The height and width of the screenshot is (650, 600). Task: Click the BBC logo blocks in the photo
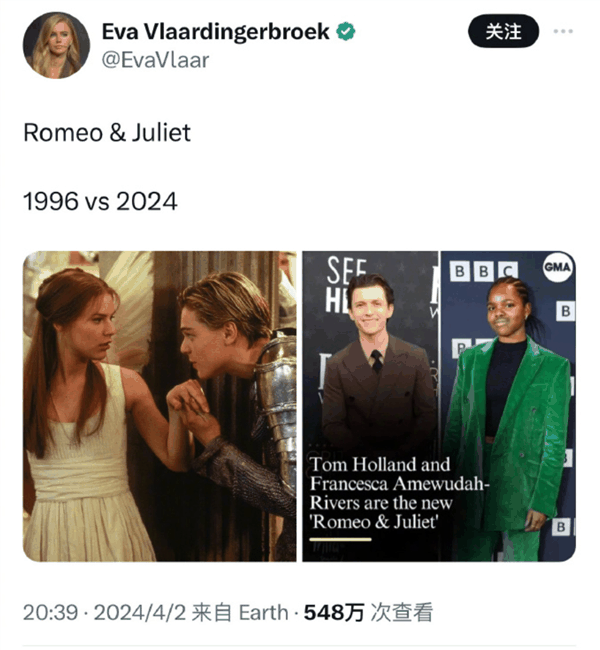pyautogui.click(x=484, y=271)
